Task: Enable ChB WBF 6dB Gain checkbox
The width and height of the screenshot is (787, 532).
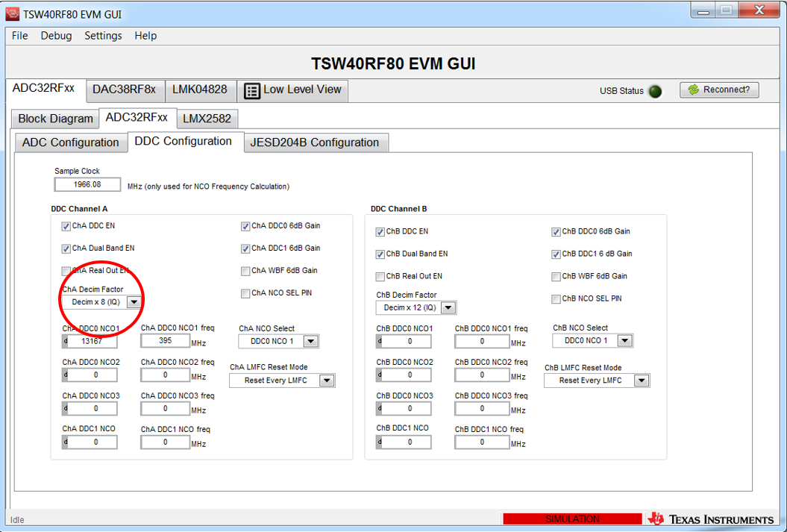Action: click(556, 277)
